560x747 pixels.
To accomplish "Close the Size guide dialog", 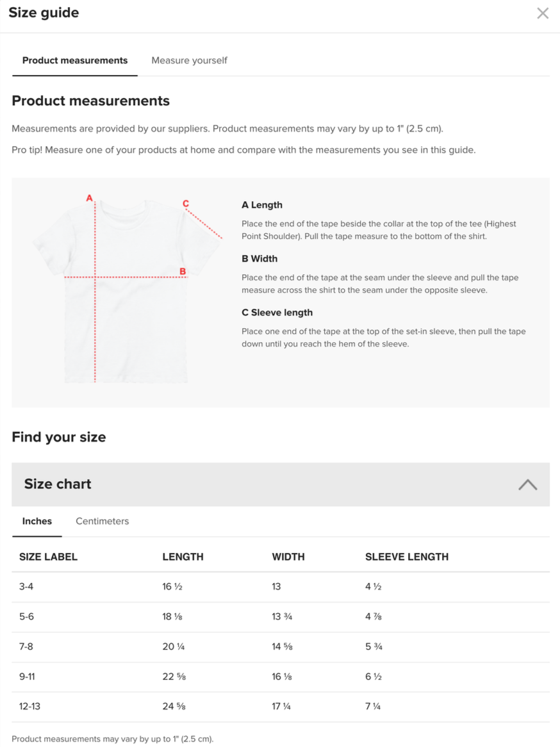I will coord(542,13).
